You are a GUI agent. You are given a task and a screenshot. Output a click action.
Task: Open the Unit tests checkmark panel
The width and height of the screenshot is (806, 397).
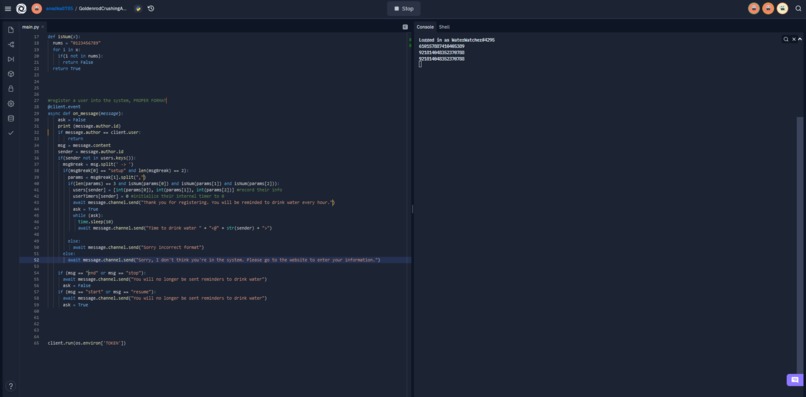coord(11,133)
